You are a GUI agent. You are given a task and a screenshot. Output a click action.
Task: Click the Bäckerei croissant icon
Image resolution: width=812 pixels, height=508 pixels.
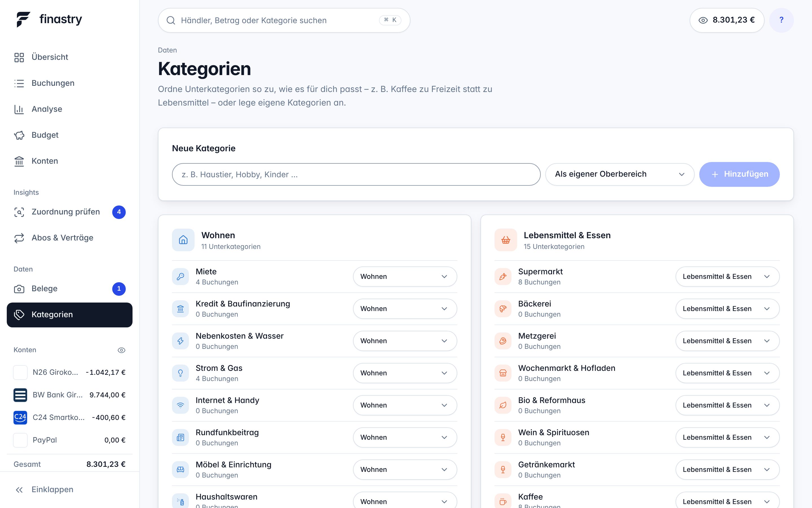pyautogui.click(x=503, y=309)
